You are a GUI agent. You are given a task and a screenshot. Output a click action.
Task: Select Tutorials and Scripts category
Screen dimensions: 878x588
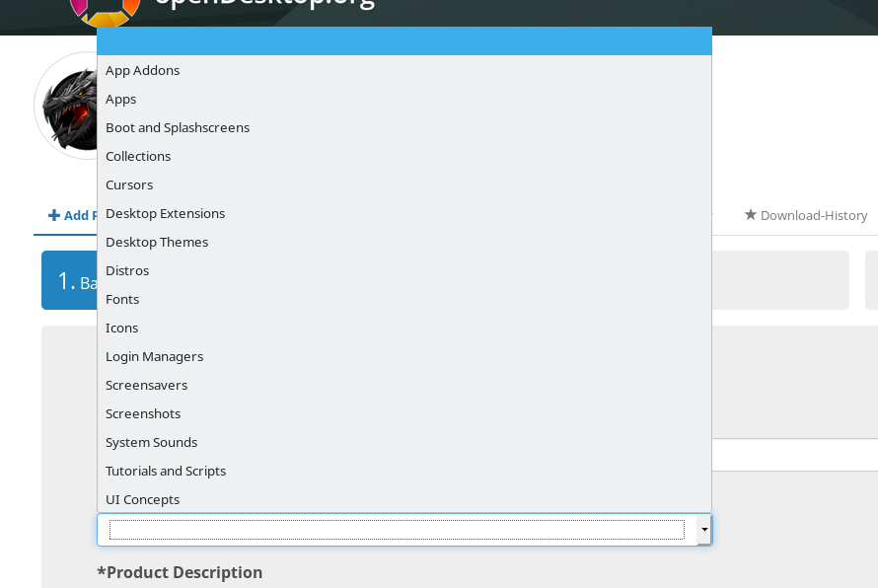[404, 471]
